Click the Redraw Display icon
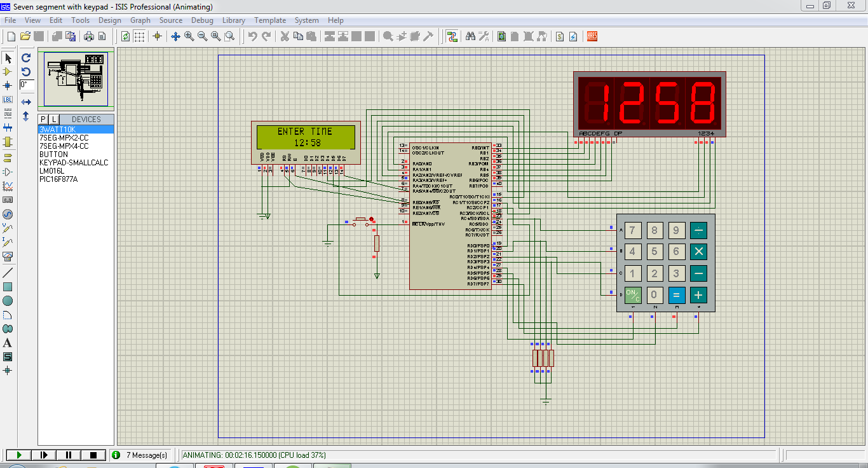868x468 pixels. pyautogui.click(x=126, y=36)
